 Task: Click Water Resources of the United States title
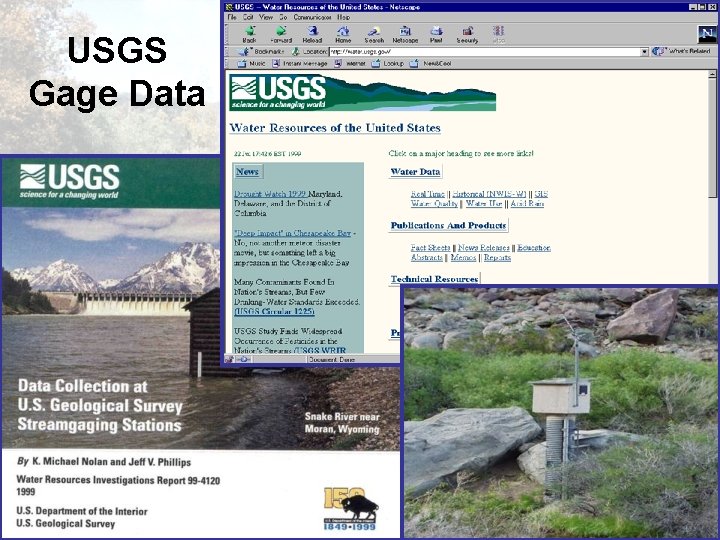tap(335, 128)
